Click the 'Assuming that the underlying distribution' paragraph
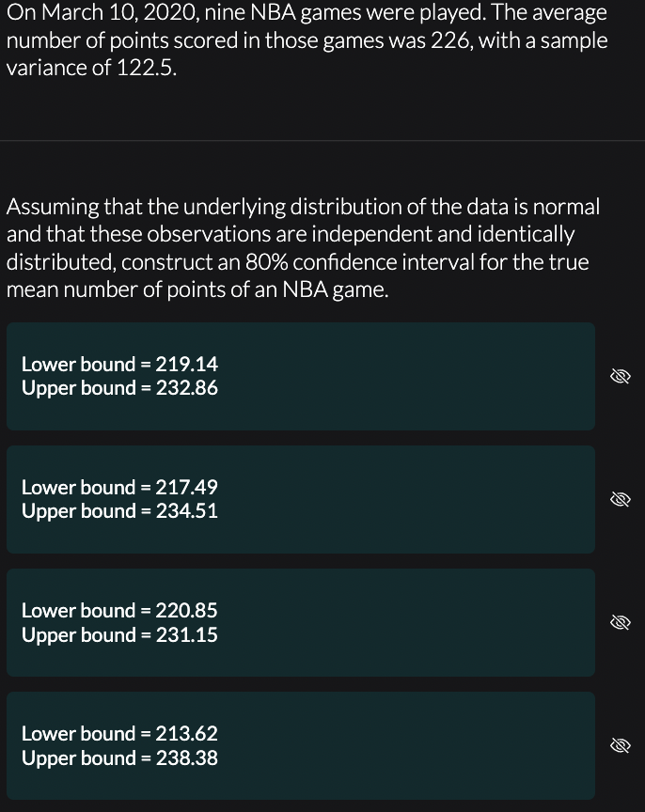This screenshot has height=812, width=645. [x=303, y=248]
